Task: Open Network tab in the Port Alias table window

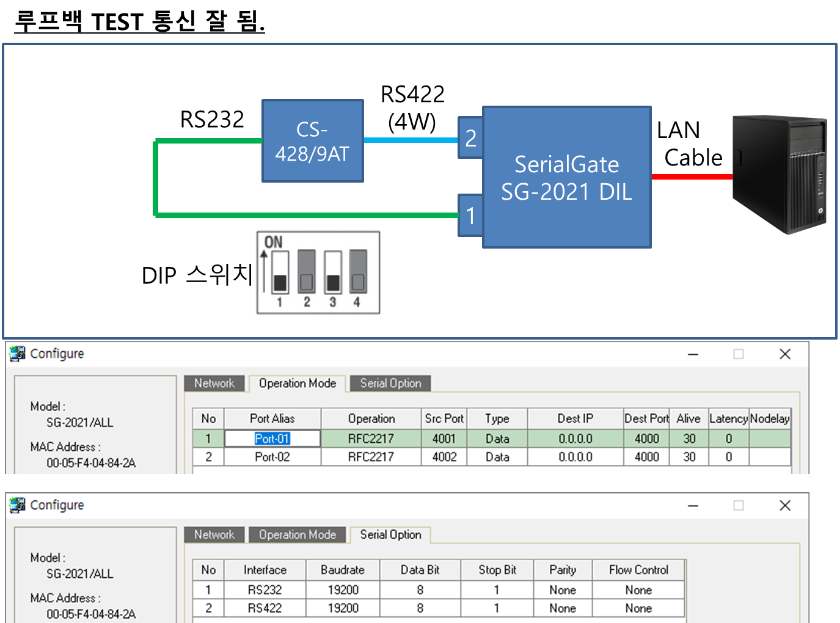Action: click(214, 383)
